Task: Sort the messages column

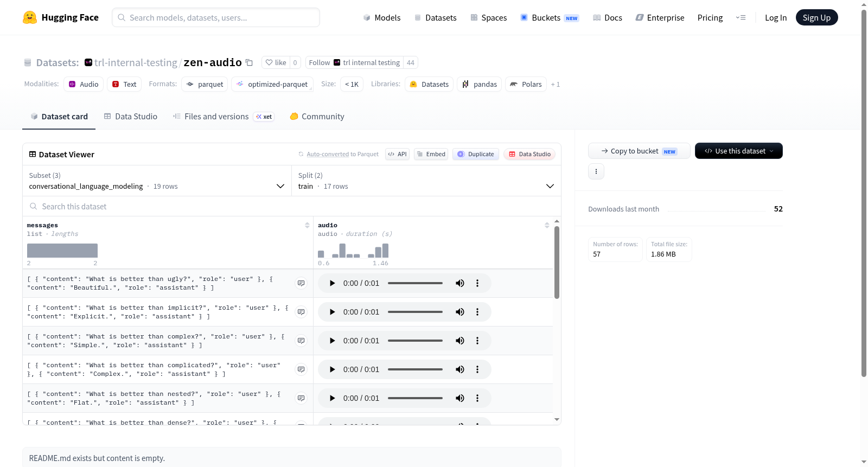Action: pyautogui.click(x=307, y=225)
